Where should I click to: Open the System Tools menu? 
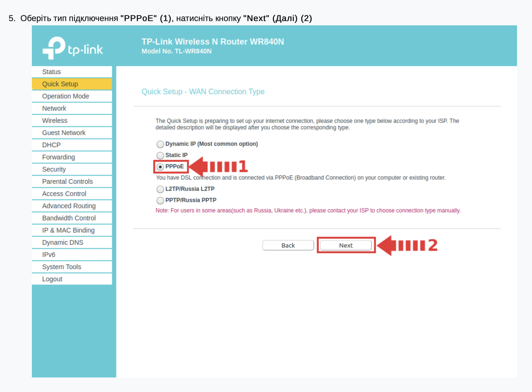pyautogui.click(x=61, y=267)
